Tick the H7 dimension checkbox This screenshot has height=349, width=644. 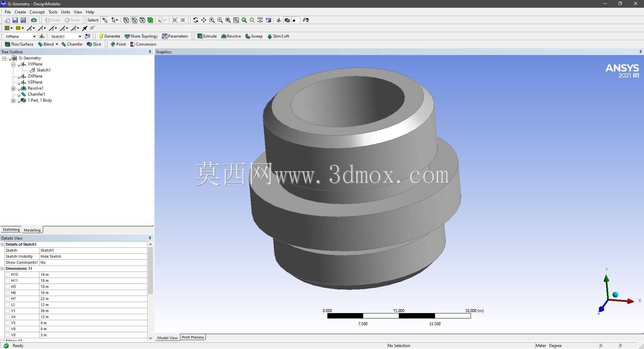coord(8,299)
